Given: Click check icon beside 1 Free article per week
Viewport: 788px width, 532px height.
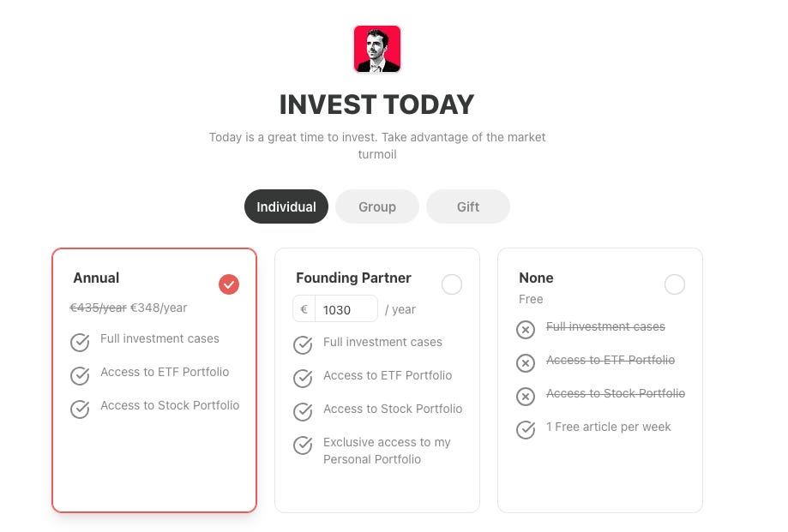Looking at the screenshot, I should pyautogui.click(x=526, y=429).
